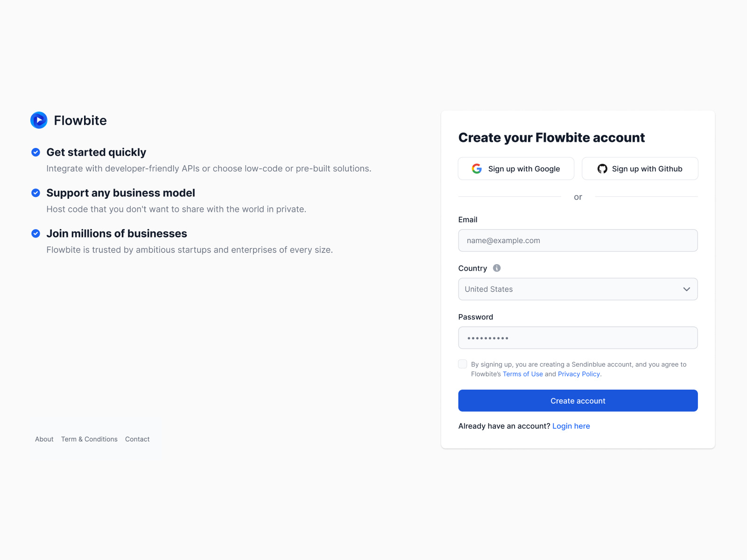
Task: Toggle the Sendinblue signup consent checkbox
Action: click(463, 364)
